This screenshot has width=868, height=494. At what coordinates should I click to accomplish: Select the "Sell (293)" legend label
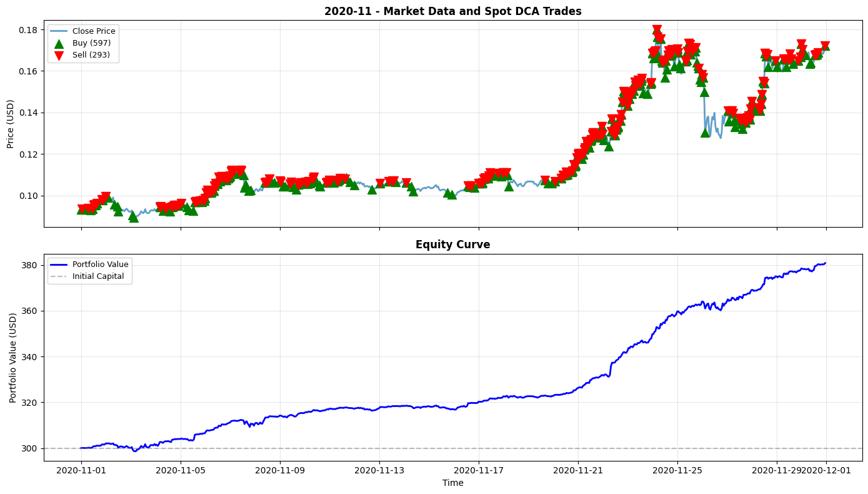pyautogui.click(x=91, y=56)
